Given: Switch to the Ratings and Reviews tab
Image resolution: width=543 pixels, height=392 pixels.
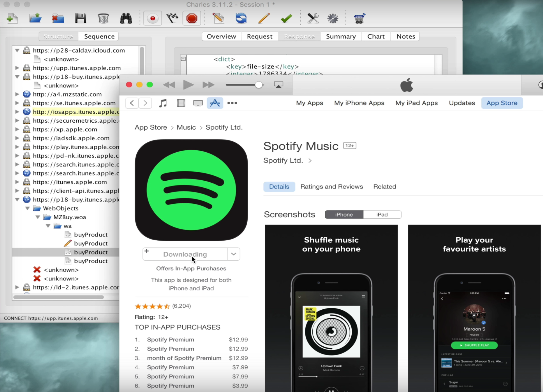Looking at the screenshot, I should tap(331, 186).
